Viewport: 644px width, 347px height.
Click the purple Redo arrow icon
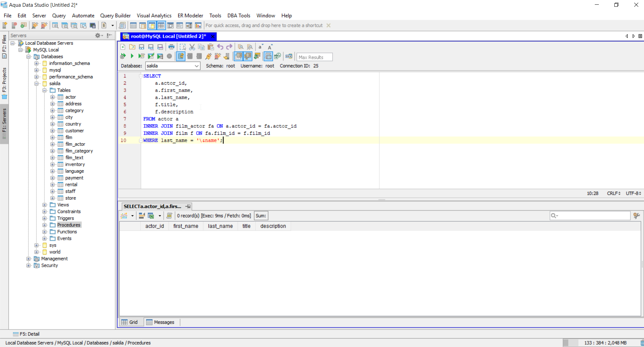click(229, 47)
